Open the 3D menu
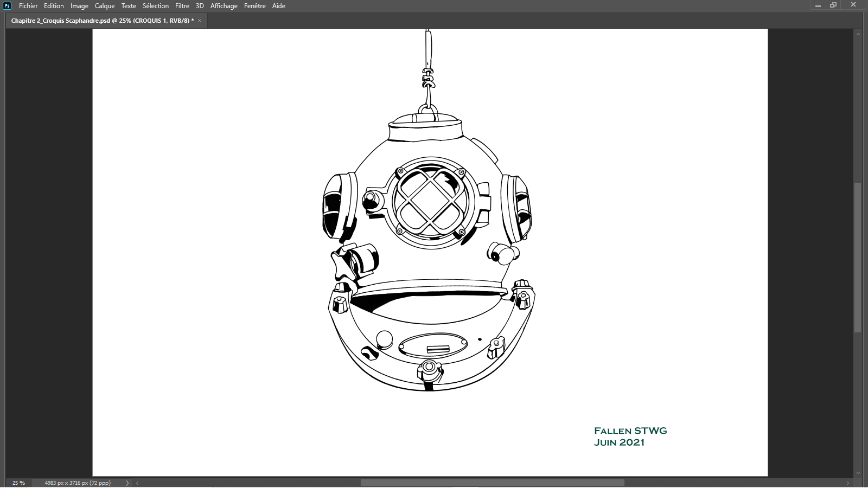Screen dimensions: 868x488 click(200, 6)
